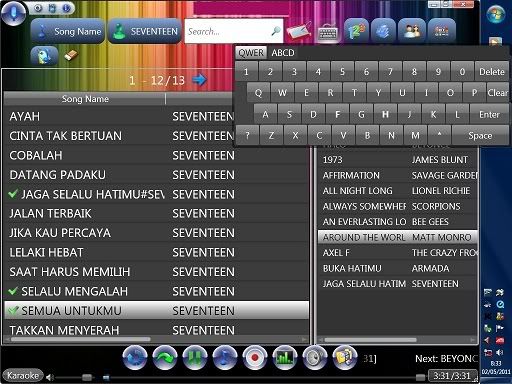512x384 pixels.
Task: Click the eraser icon below Song Name
Action: click(71, 55)
